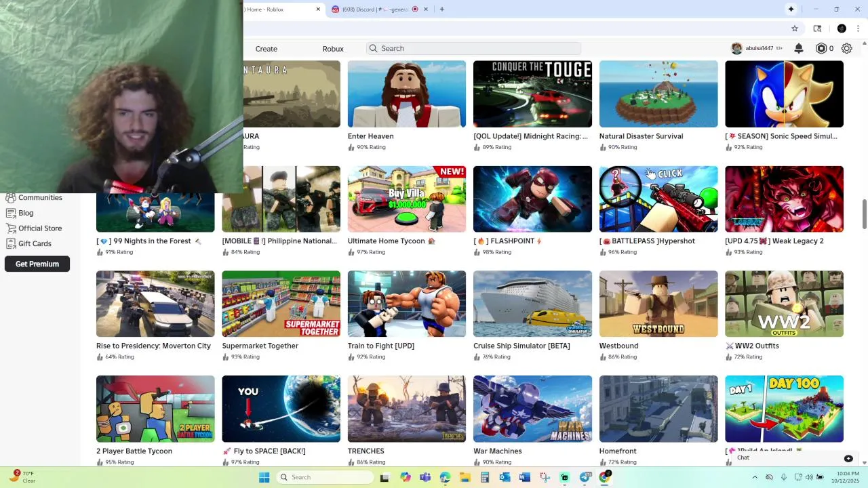
Task: Open Snipping Tool from the taskbar
Action: point(545,477)
